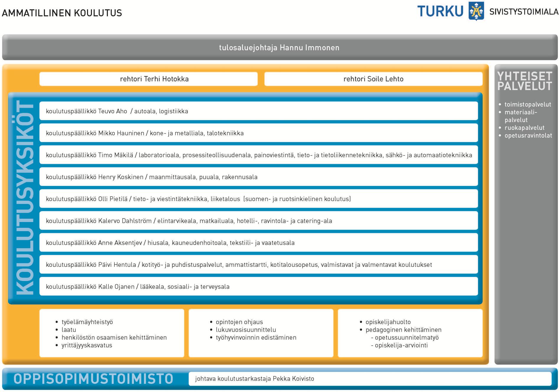The width and height of the screenshot is (560, 392).
Task: Select the Kalle Ojanen lääkeala row
Action: point(259,286)
